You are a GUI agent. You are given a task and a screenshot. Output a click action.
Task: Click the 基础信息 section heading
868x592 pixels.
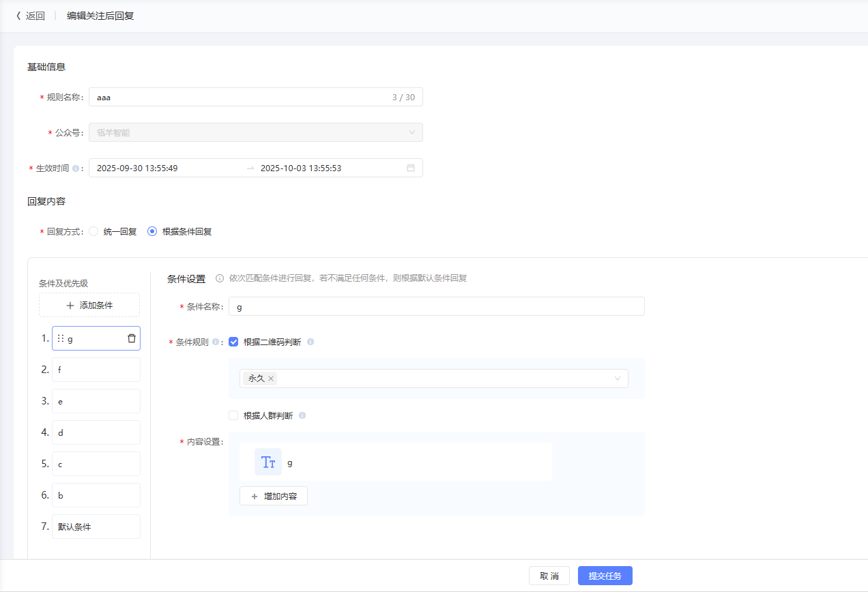(46, 67)
